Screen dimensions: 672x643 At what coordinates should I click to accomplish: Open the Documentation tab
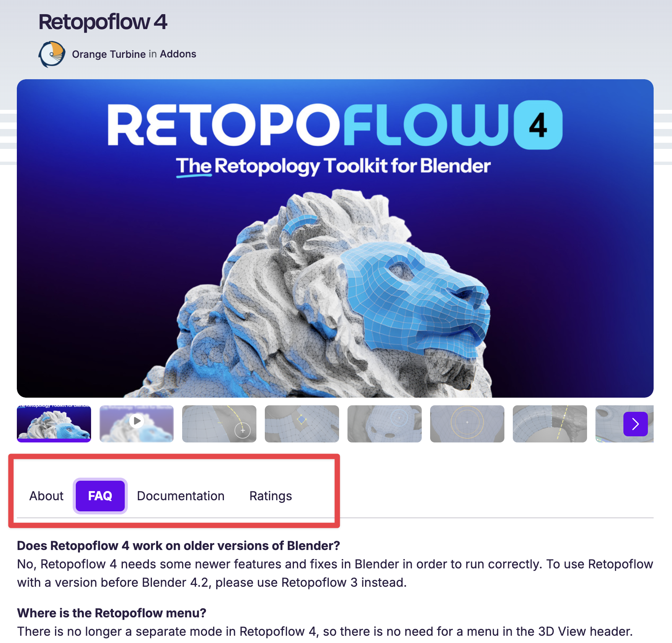(x=181, y=496)
